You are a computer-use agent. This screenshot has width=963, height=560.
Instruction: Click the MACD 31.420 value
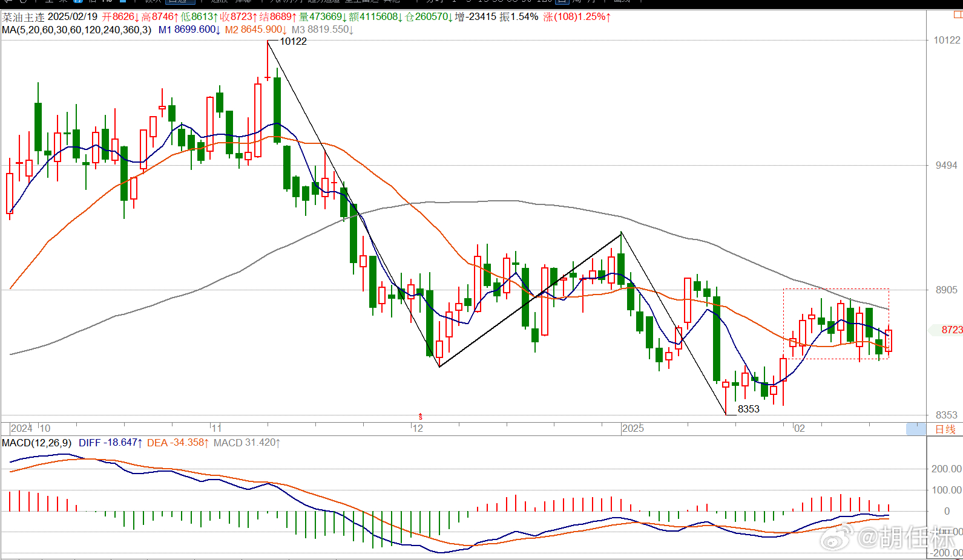pyautogui.click(x=247, y=443)
